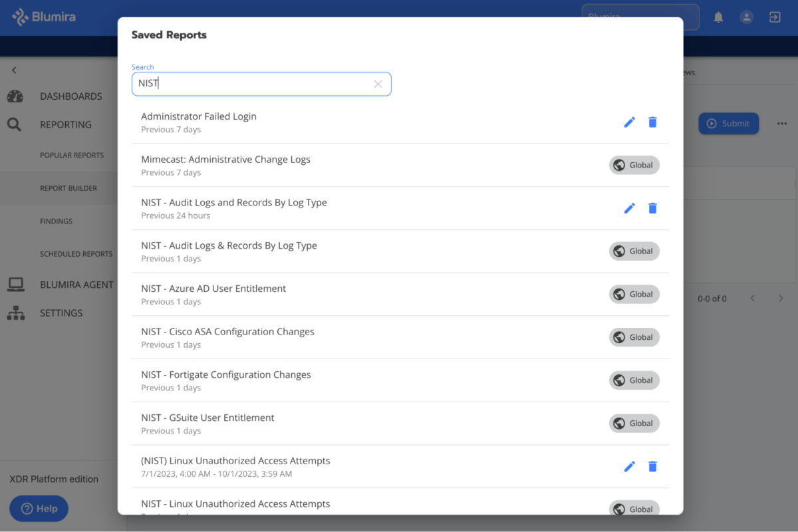Clear the NIST search text with the X
This screenshot has width=798, height=532.
pos(377,83)
